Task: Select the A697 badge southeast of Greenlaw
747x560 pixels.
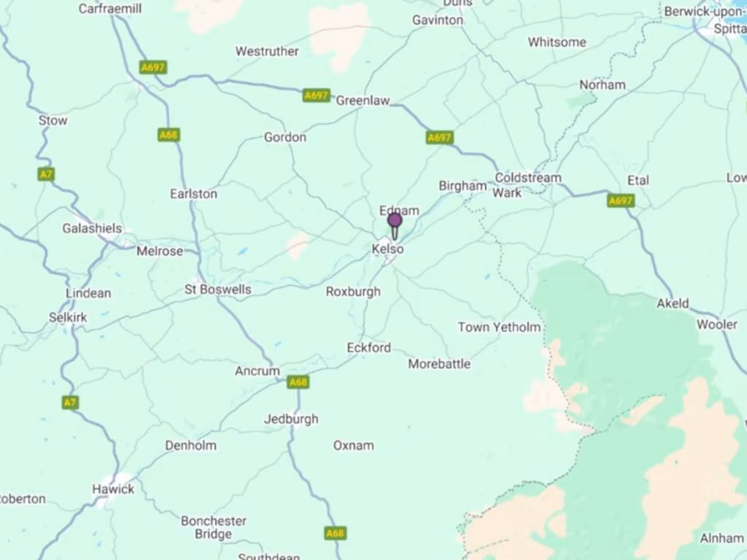Action: (x=440, y=138)
